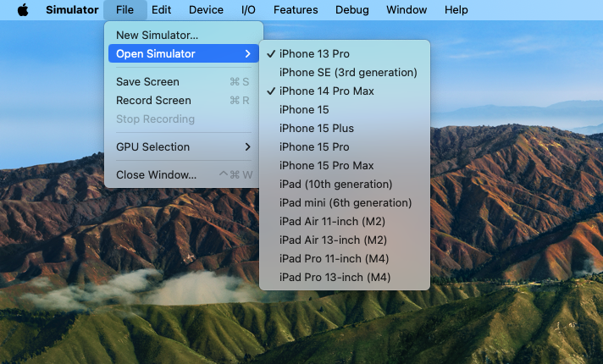Viewport: 603px width, 364px height.
Task: Open iPad Pro 11-inch (M4) simulator
Action: (345, 259)
